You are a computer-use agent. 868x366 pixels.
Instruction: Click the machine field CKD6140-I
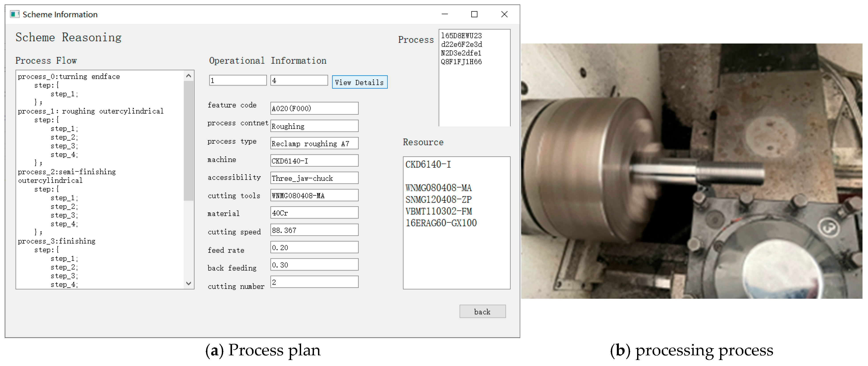[314, 161]
